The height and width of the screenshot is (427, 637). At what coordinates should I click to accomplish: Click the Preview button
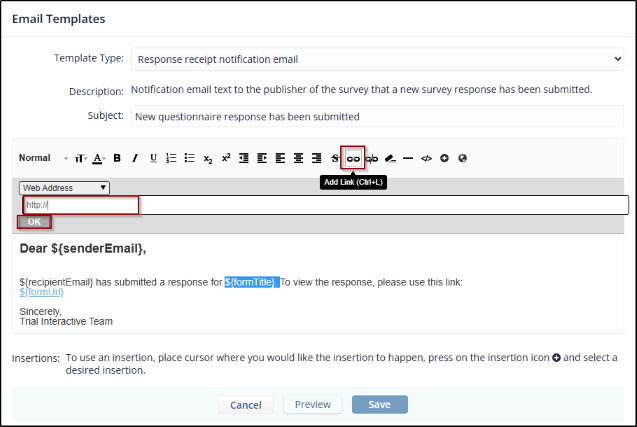[312, 405]
